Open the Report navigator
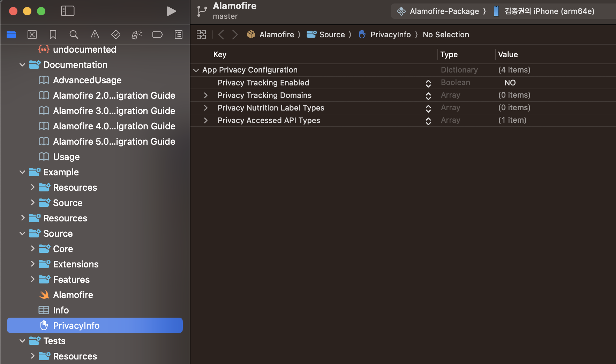This screenshot has height=364, width=616. pos(179,35)
